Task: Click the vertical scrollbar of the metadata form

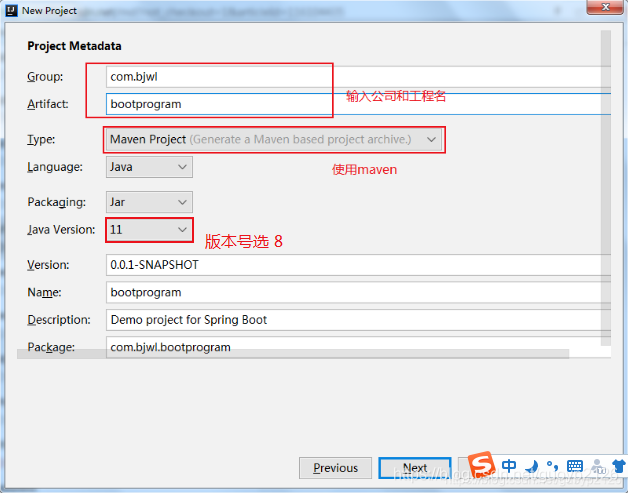Action: point(606,188)
